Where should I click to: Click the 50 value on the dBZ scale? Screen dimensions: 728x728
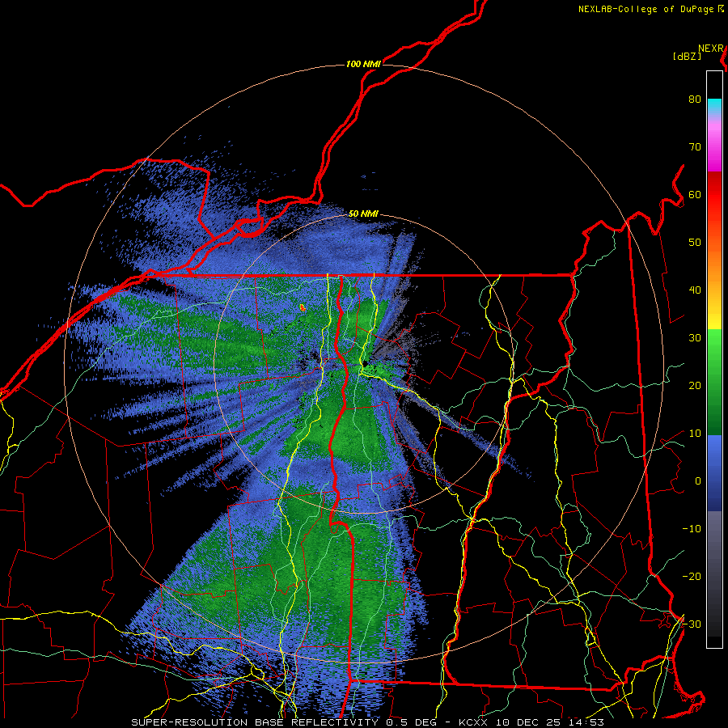695,243
